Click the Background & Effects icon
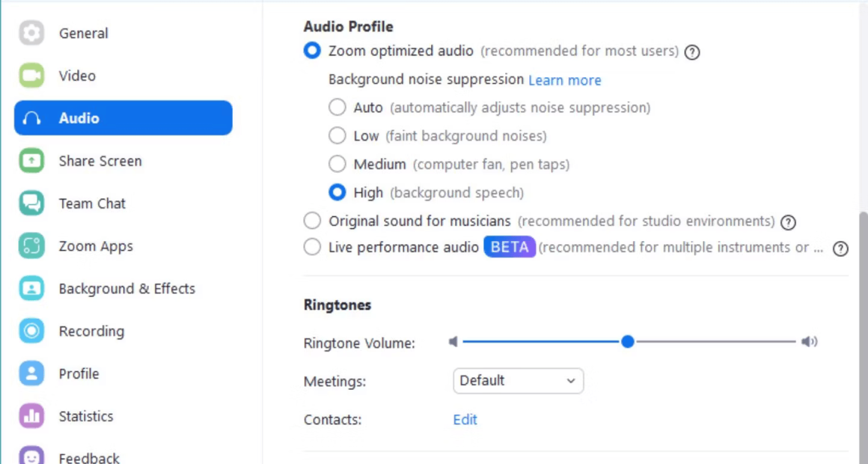The height and width of the screenshot is (464, 868). [x=31, y=289]
